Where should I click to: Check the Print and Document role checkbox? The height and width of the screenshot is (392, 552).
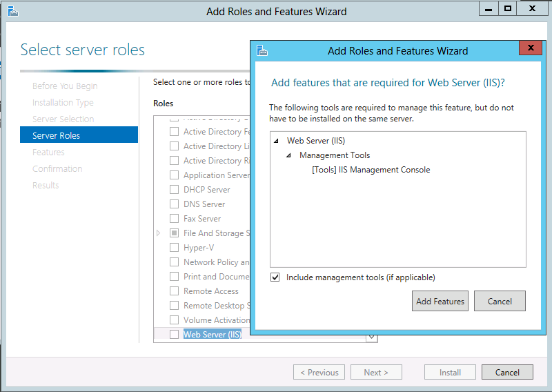175,277
